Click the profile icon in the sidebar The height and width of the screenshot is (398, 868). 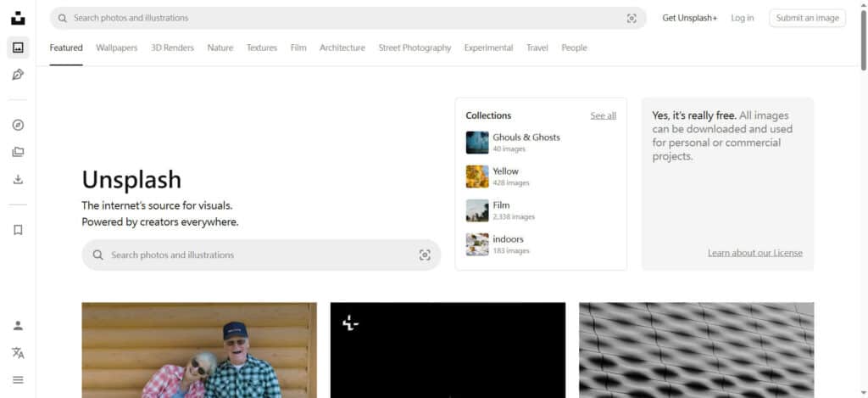tap(18, 325)
